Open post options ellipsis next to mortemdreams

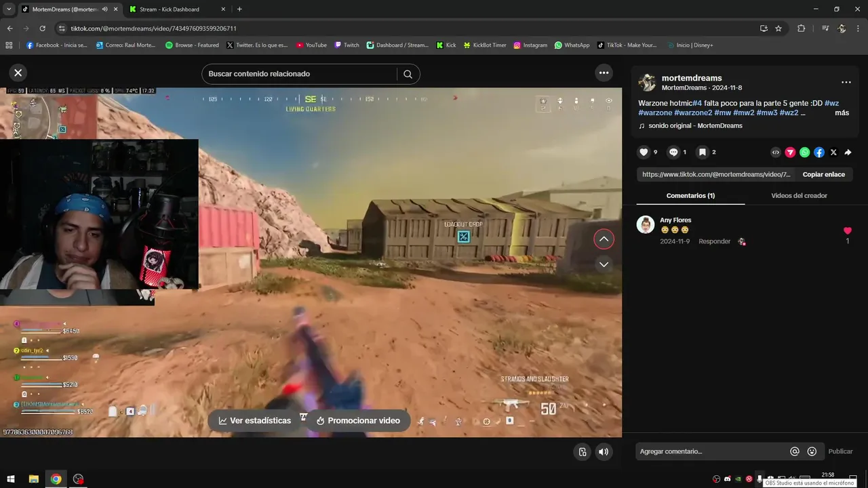846,82
